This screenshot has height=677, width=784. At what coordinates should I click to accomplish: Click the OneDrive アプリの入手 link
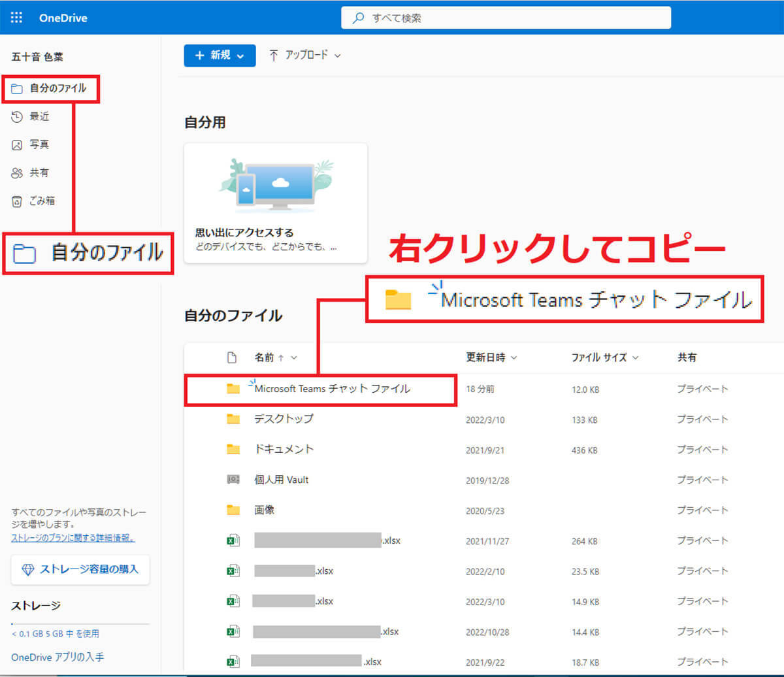point(57,657)
